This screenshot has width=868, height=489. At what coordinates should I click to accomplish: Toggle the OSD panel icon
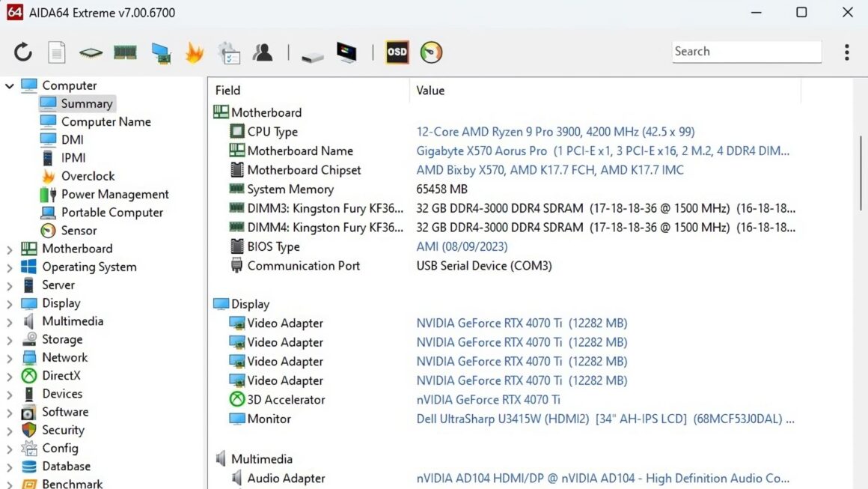coord(397,52)
